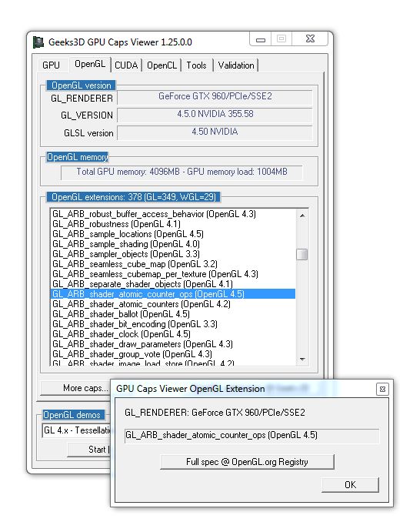Select the OpenGL tab
413x532 pixels.
pos(90,64)
